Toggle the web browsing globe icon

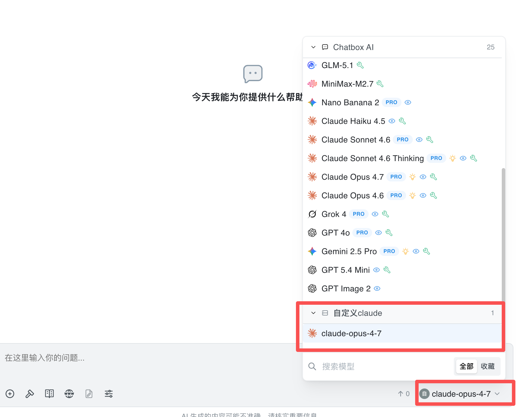tap(69, 394)
